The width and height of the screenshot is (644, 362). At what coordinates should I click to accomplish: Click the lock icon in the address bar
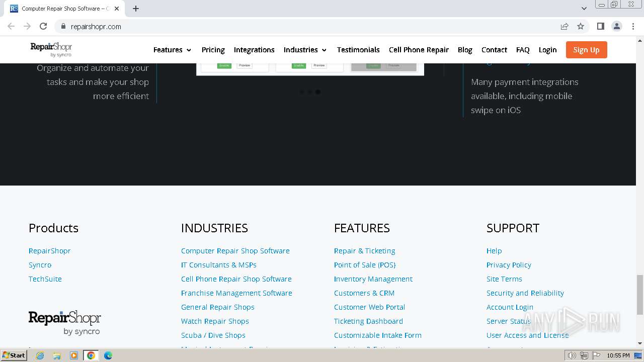(63, 26)
